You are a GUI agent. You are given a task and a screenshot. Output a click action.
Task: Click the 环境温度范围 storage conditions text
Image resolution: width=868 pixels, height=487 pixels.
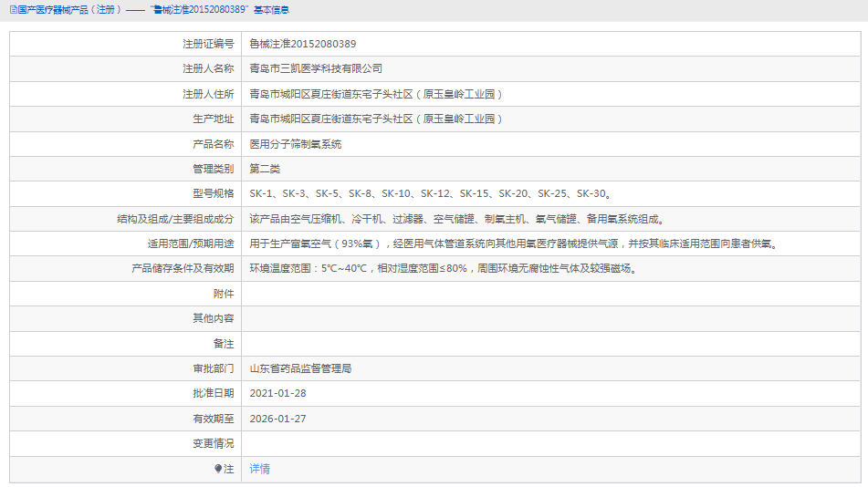[x=444, y=268]
